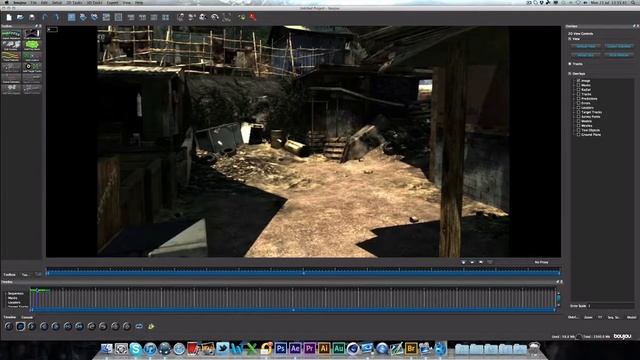The width and height of the screenshot is (640, 360).
Task: Enable the Tracks overlay checkbox
Action: click(578, 94)
